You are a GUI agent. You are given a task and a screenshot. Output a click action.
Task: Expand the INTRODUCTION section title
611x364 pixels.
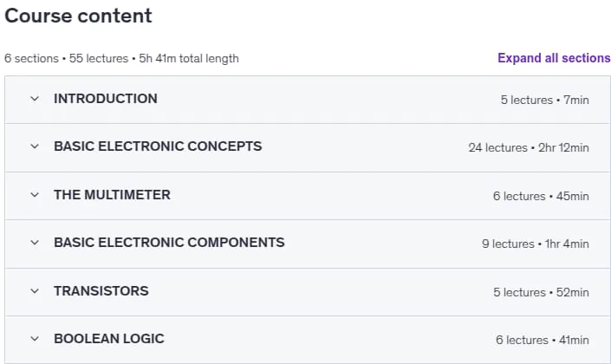coord(106,99)
